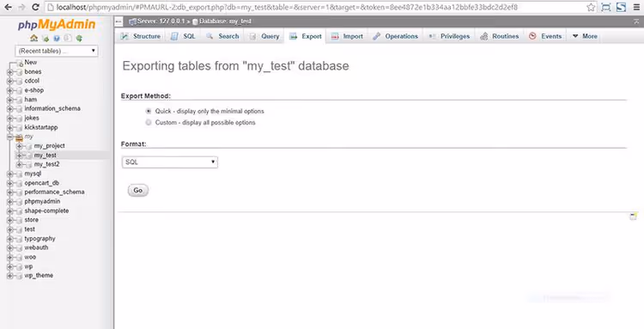This screenshot has height=329, width=644.
Task: Select the phpmyadmin database in tree
Action: tap(42, 202)
